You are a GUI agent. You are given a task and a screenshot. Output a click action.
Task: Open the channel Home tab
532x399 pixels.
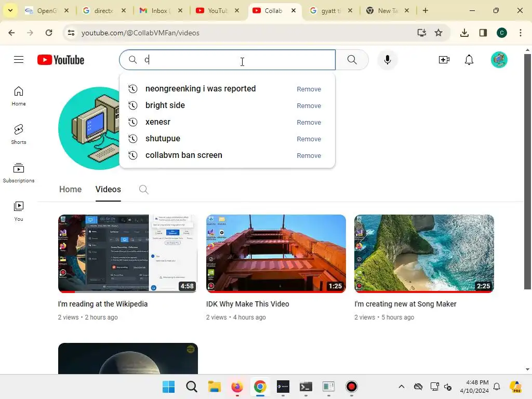70,189
